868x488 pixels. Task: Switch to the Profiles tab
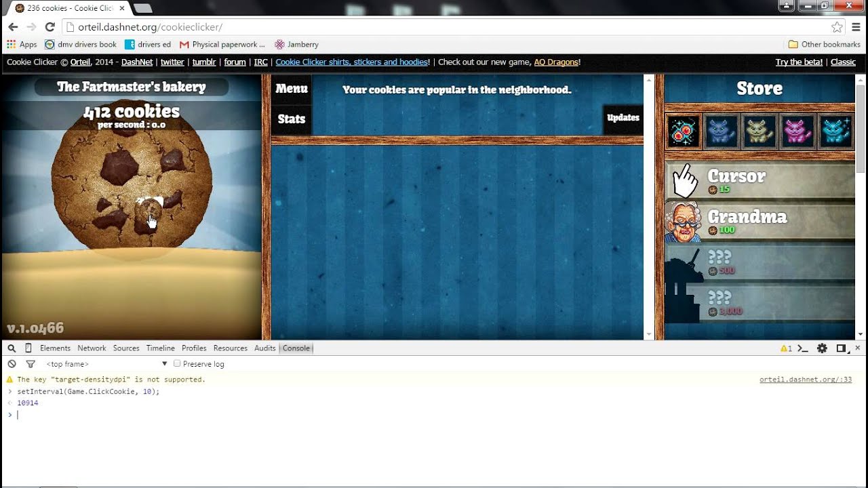click(x=194, y=348)
